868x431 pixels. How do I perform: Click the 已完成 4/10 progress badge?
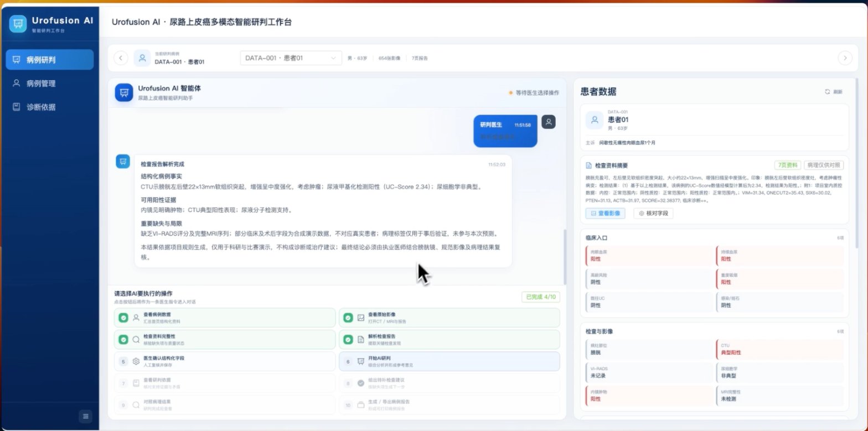540,297
